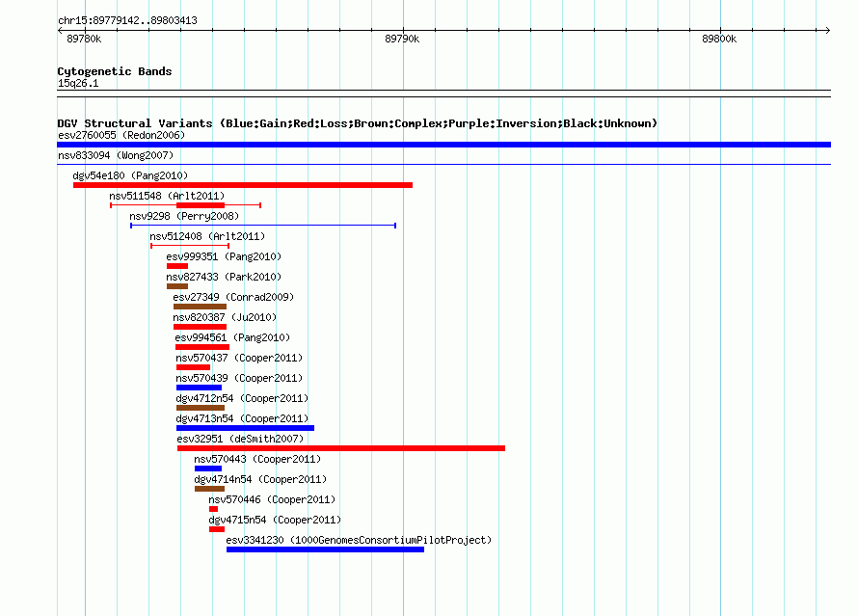Click the nsv570439 (Cooper2011) label
This screenshot has width=858, height=616.
point(239,378)
